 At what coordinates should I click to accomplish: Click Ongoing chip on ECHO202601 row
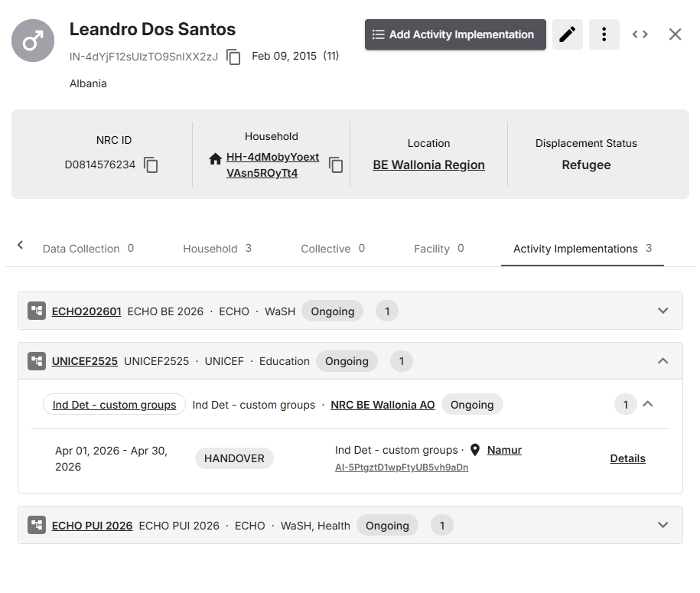click(x=333, y=311)
